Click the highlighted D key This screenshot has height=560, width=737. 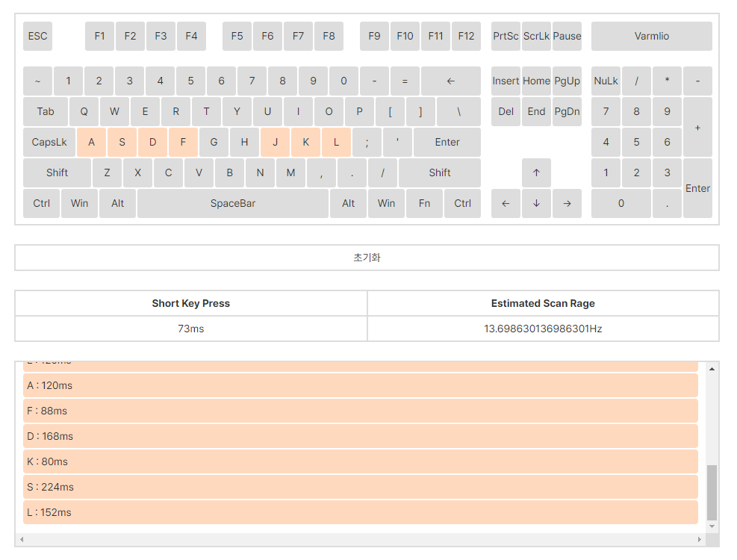153,142
